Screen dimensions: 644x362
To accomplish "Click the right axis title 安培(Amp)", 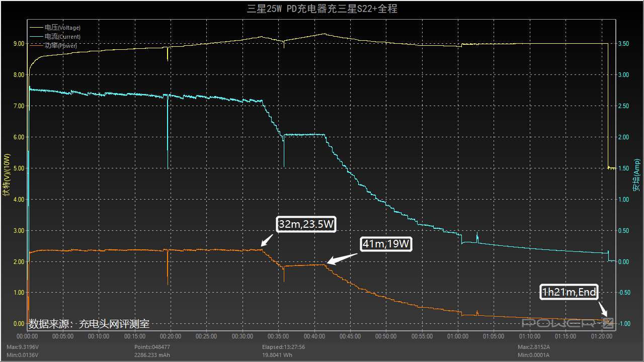I will pyautogui.click(x=637, y=174).
